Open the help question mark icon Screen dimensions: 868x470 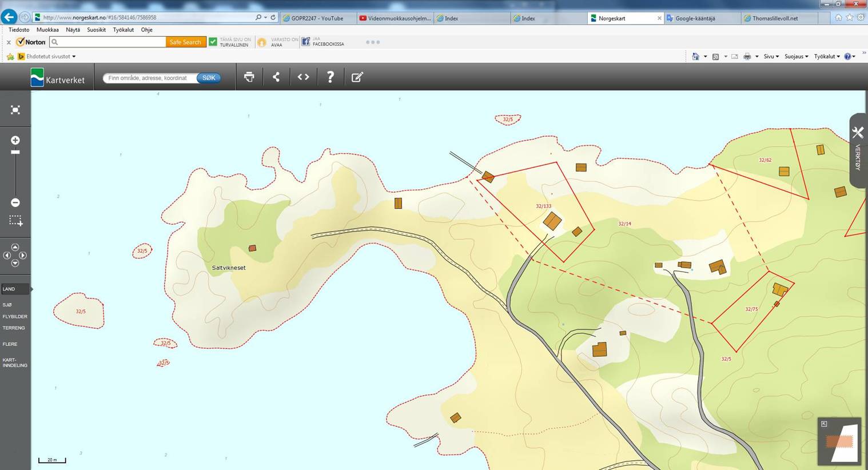[330, 77]
